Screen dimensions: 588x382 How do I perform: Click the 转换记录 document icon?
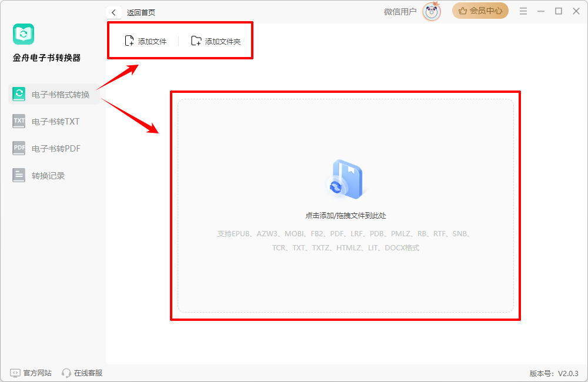(19, 175)
